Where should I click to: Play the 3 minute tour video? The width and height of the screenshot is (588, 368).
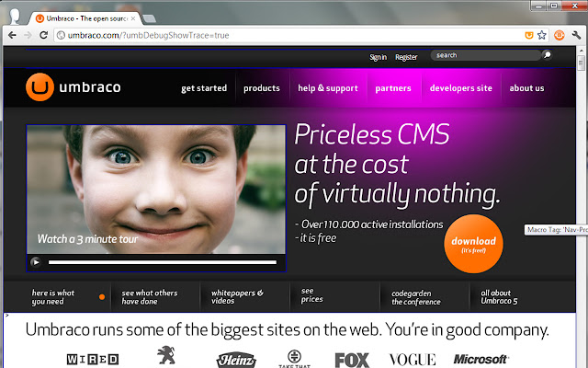36,261
